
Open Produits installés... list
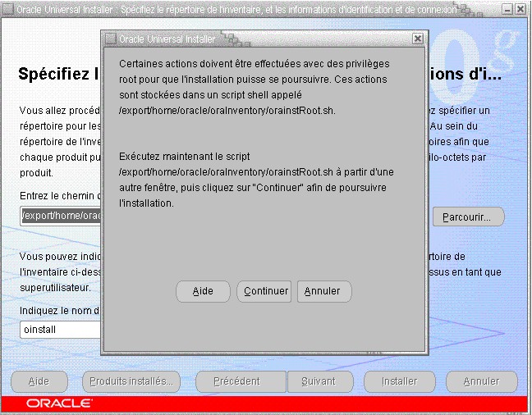coord(131,381)
